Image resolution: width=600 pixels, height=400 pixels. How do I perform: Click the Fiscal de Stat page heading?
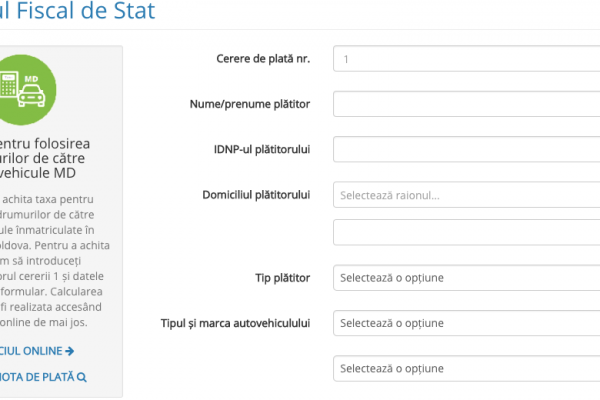(x=78, y=13)
